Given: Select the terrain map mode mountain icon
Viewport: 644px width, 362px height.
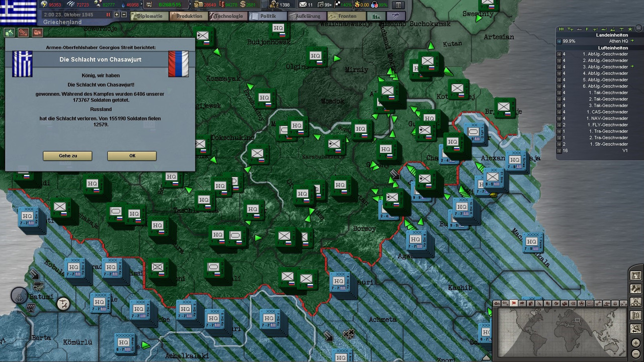Looking at the screenshot, I should pyautogui.click(x=497, y=303).
